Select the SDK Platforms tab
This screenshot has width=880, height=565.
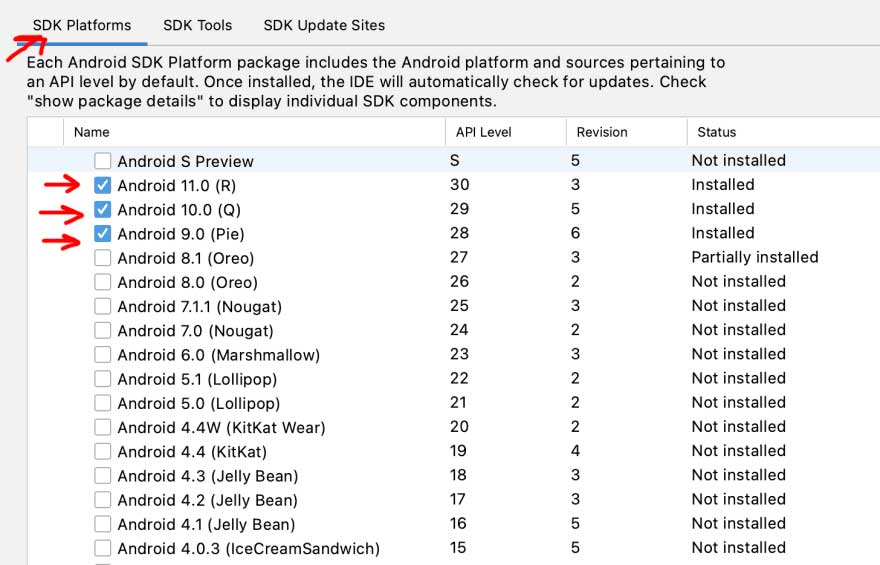click(82, 25)
